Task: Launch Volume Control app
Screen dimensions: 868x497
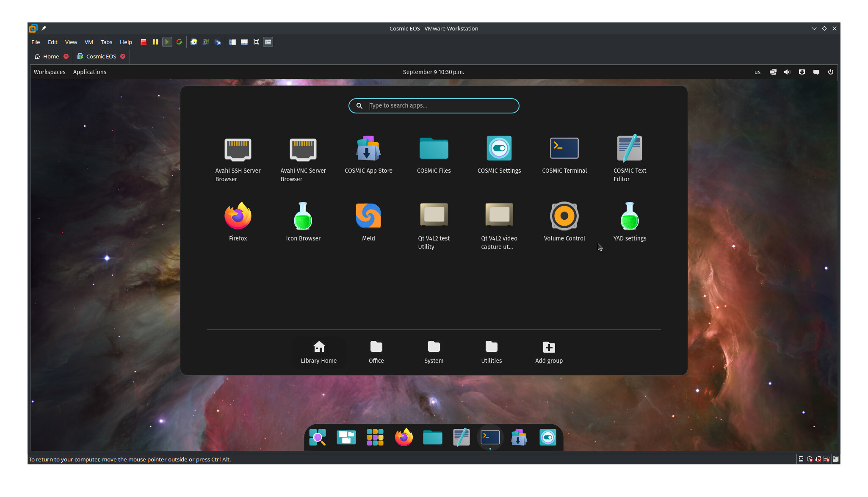Action: [x=564, y=222]
